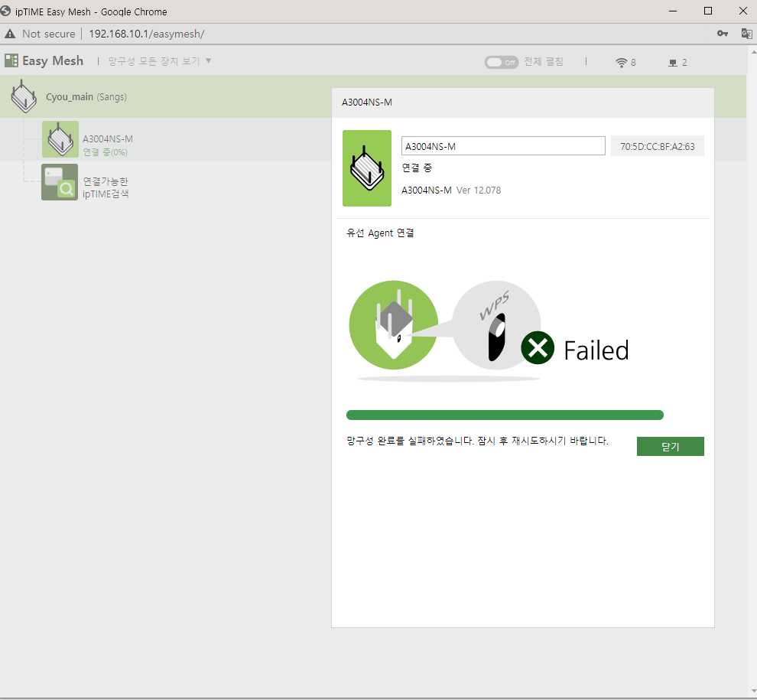Maximize the Chrome window
The width and height of the screenshot is (757, 700).
[708, 11]
